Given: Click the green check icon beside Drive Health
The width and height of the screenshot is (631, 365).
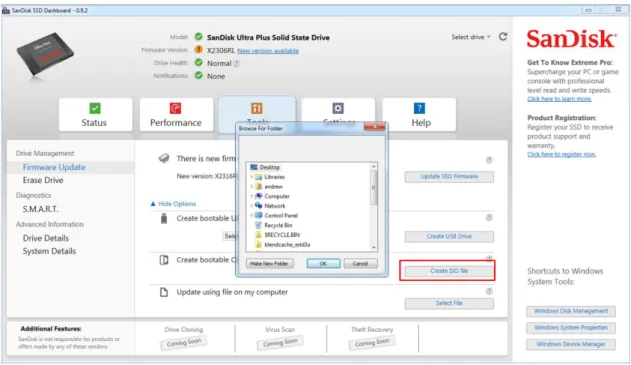Looking at the screenshot, I should 198,63.
